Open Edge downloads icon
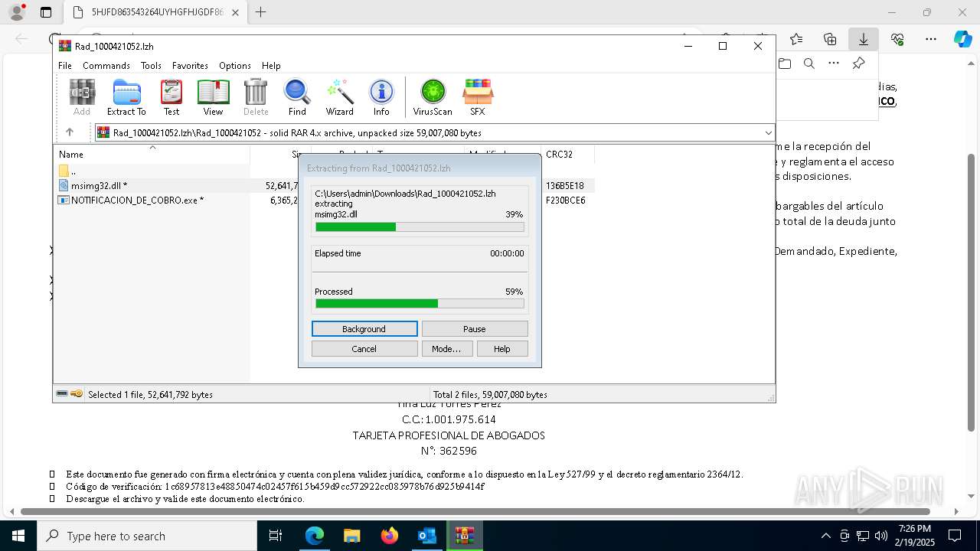Image resolution: width=980 pixels, height=551 pixels. point(864,39)
